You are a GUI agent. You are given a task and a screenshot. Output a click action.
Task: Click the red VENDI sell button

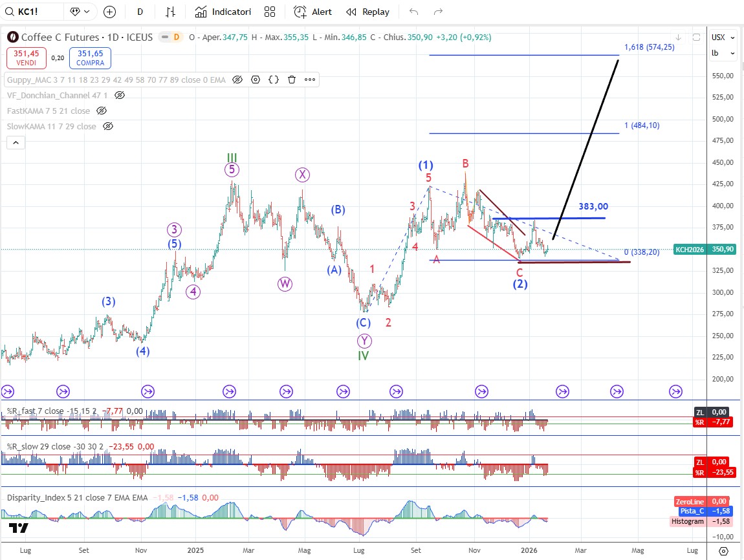tap(26, 58)
